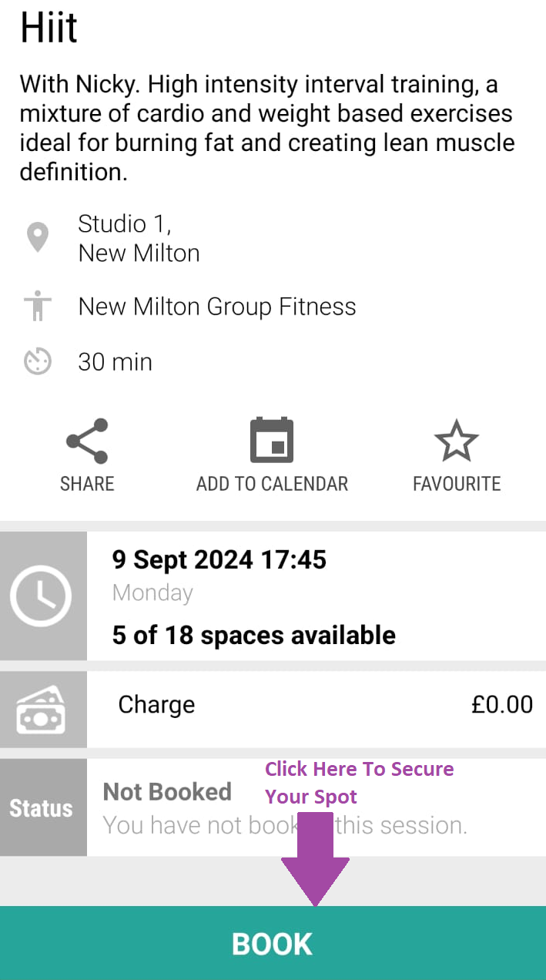The image size is (546, 980).
Task: Select the SHARE text label
Action: (x=87, y=484)
